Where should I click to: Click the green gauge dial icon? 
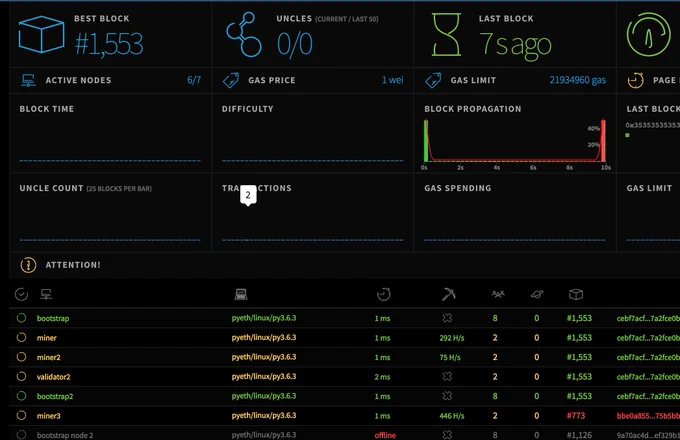(648, 34)
